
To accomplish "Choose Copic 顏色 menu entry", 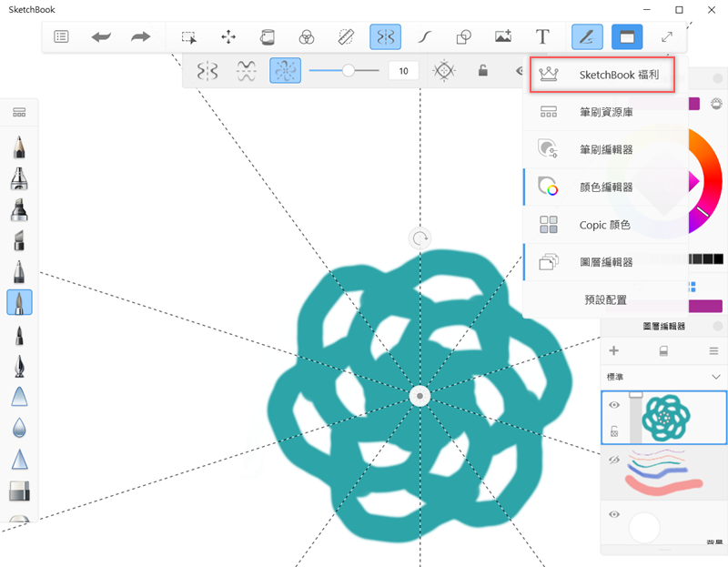I will (x=604, y=225).
